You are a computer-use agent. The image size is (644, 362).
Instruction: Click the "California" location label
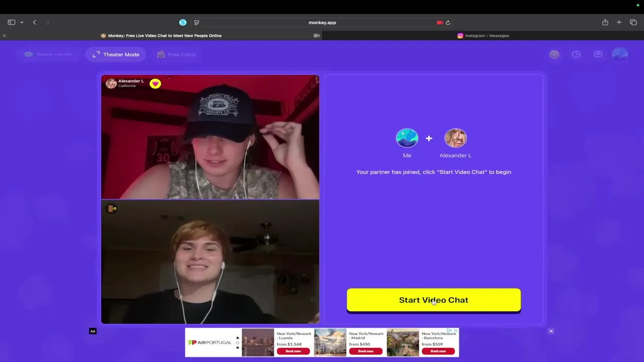click(x=127, y=86)
